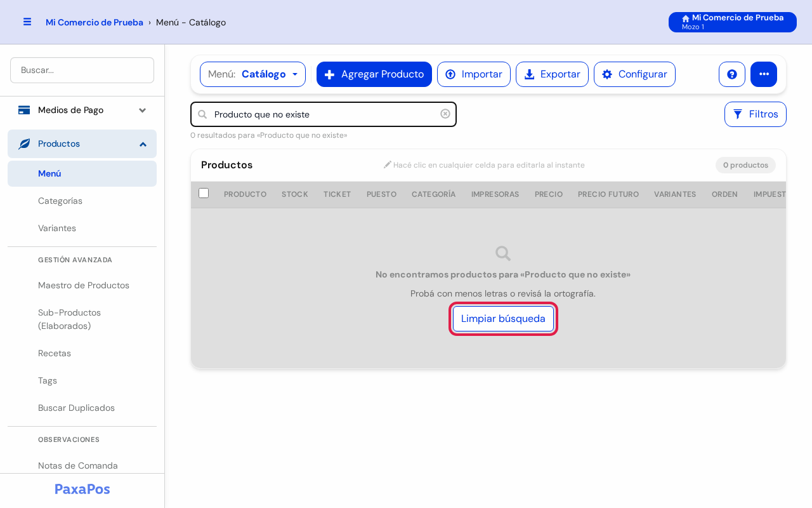Viewport: 812px width, 508px height.
Task: Click the VARIANTES column header
Action: pos(675,194)
